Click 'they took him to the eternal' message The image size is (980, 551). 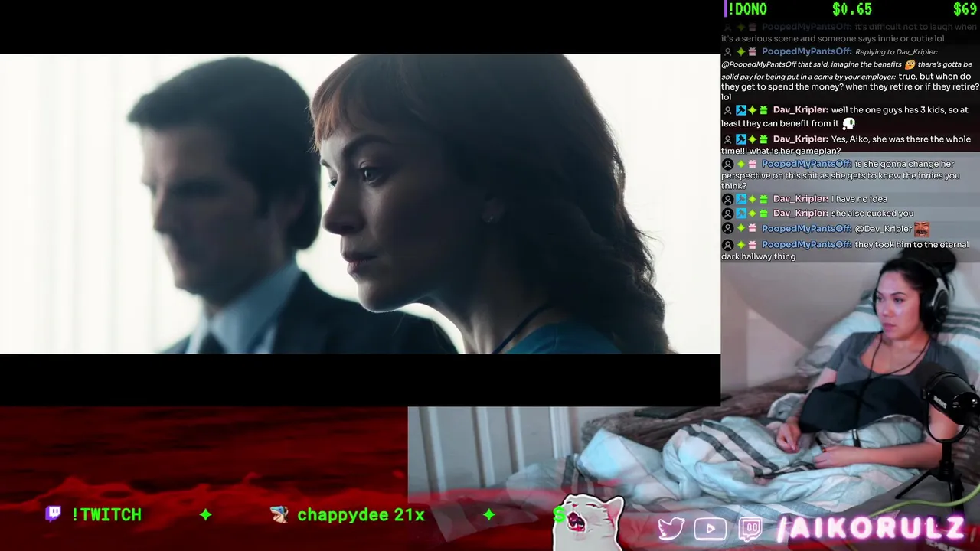912,245
